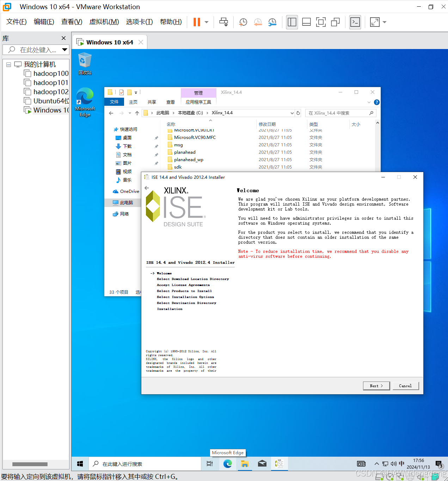Viewport: 448px width, 481px height.
Task: Toggle the library sidebar view icon
Action: [292, 22]
